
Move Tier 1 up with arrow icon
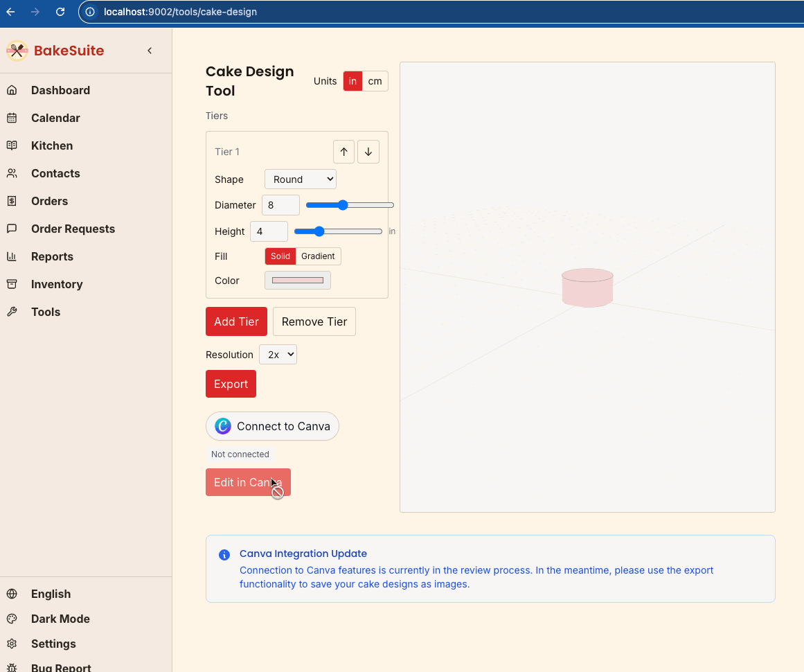pos(343,152)
